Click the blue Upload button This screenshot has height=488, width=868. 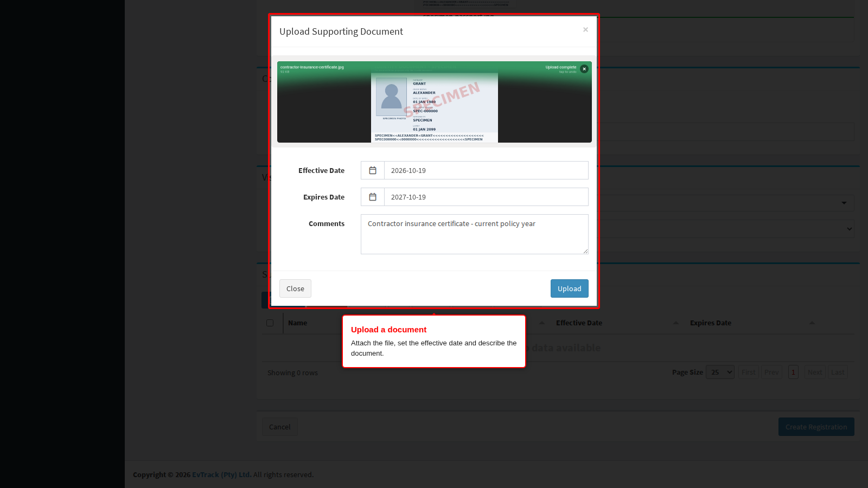570,288
